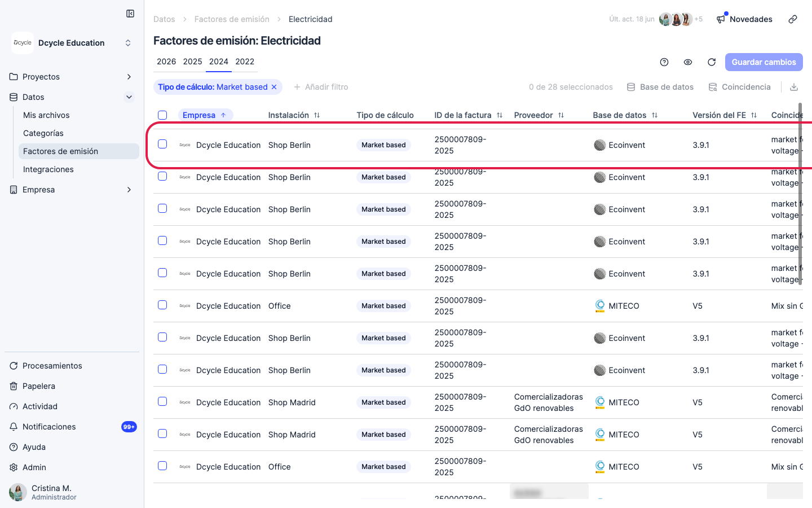Click the Electricidad breadcrumb text
The width and height of the screenshot is (812, 508).
coord(310,19)
